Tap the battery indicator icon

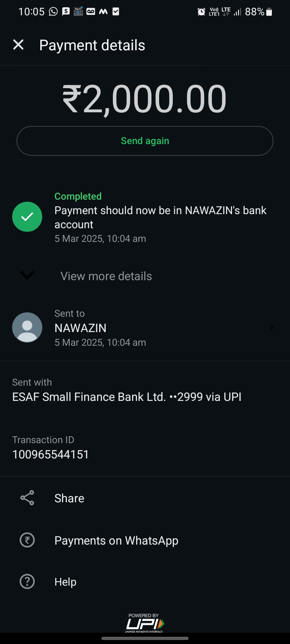point(269,12)
